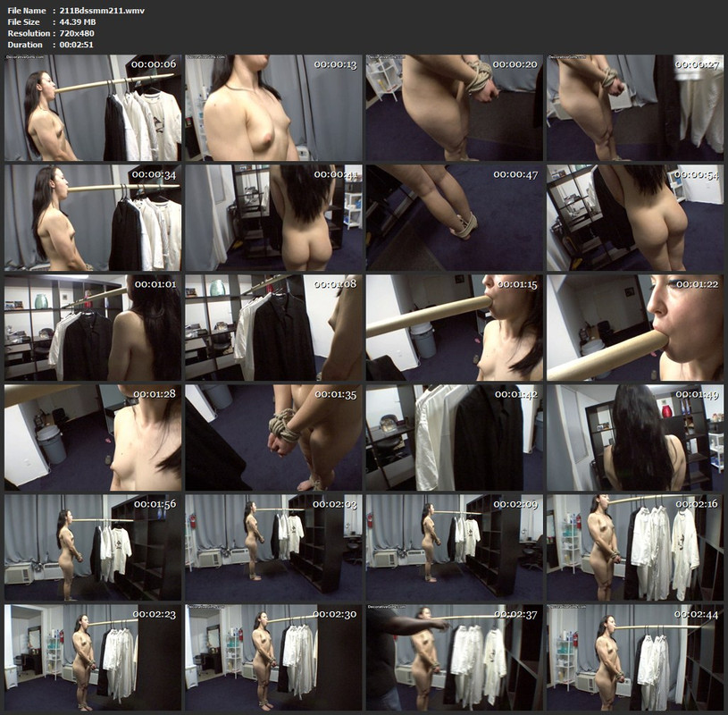The height and width of the screenshot is (715, 728).
Task: View the frame captured at 00:01:22
Action: (x=635, y=327)
